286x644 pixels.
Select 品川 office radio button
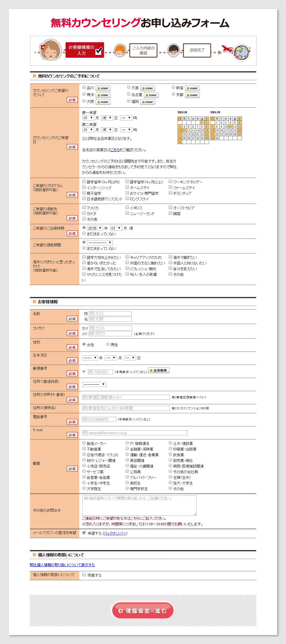pyautogui.click(x=84, y=87)
